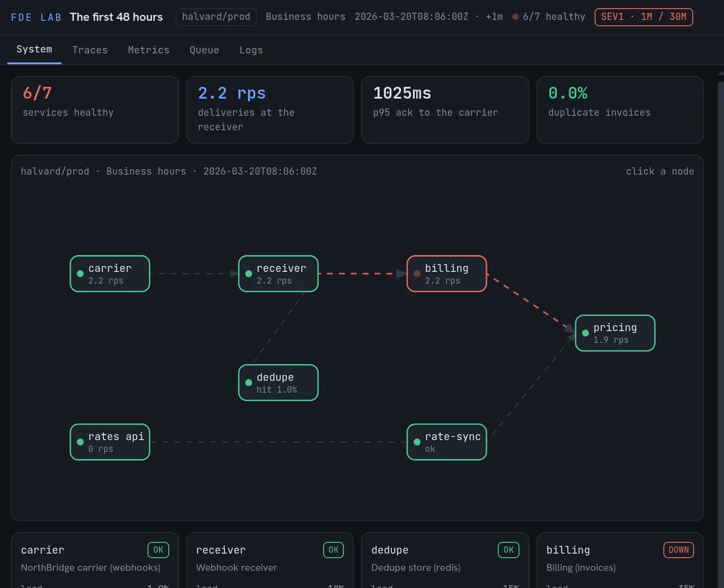This screenshot has height=588, width=724.
Task: Open the Logs tab
Action: pyautogui.click(x=251, y=50)
